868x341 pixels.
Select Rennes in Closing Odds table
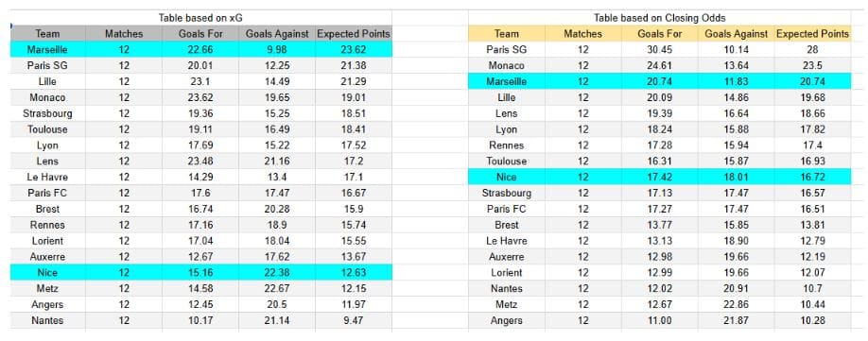tap(507, 145)
